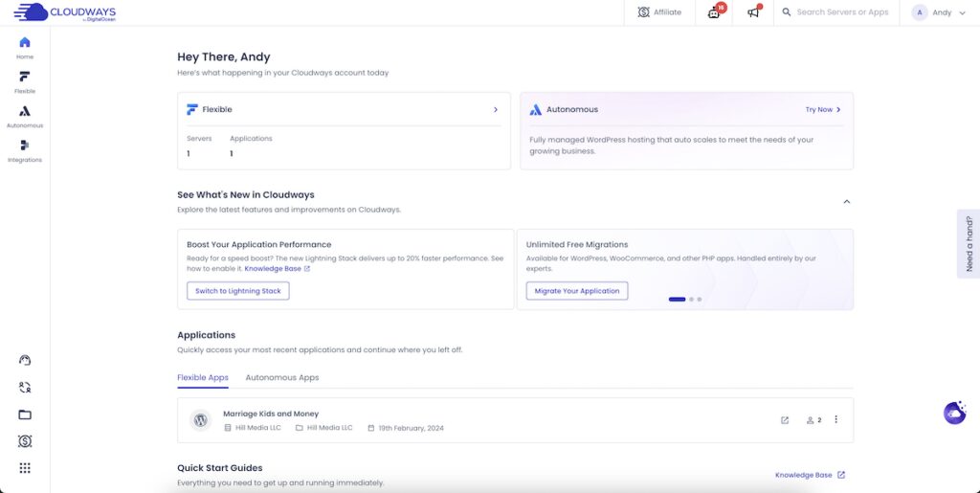Open the support headset icon in sidebar
980x493 pixels.
[x=24, y=360]
